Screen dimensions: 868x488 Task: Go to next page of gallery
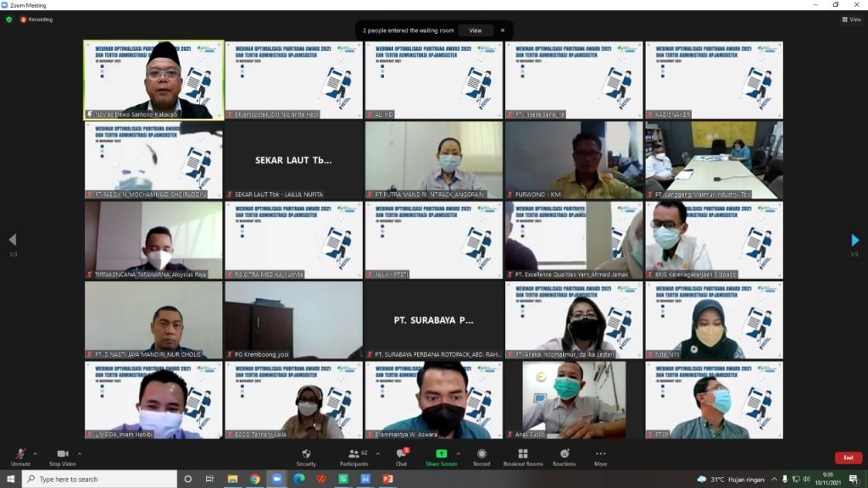[854, 241]
